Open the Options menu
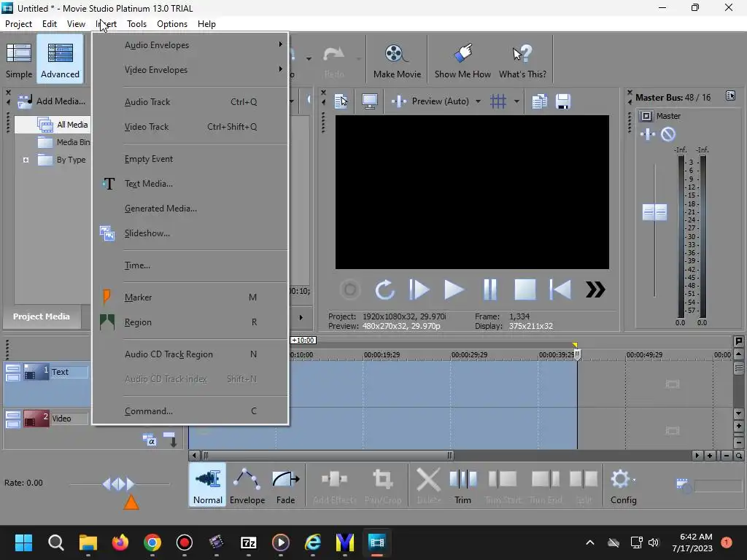The width and height of the screenshot is (747, 560). tap(172, 24)
